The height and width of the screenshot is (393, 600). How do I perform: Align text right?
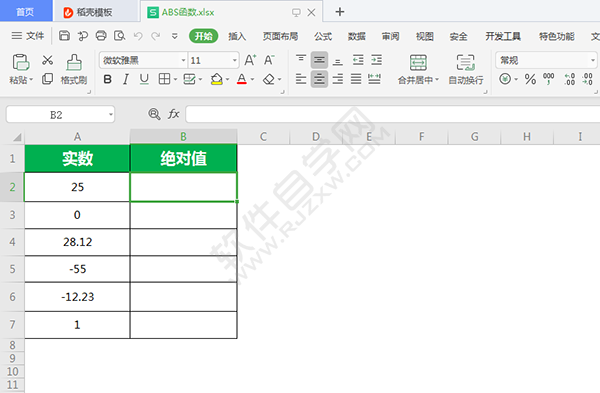click(x=338, y=79)
